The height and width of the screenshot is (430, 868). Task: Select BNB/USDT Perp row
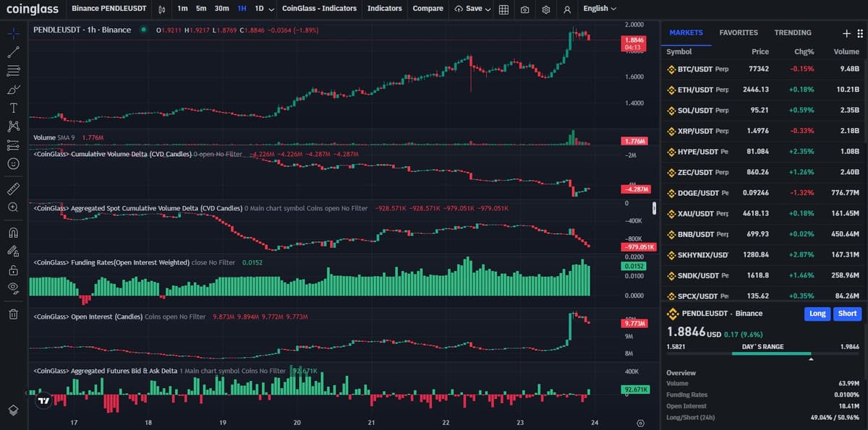click(764, 234)
